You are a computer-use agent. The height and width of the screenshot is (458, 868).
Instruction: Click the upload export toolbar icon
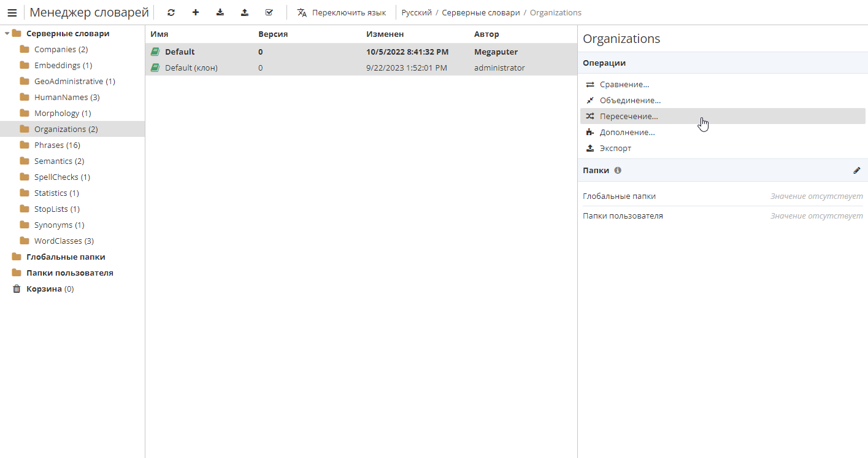coord(245,12)
